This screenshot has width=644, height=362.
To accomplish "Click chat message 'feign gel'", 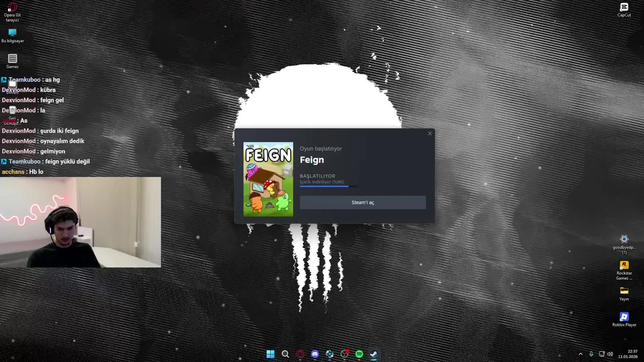I will click(x=52, y=100).
